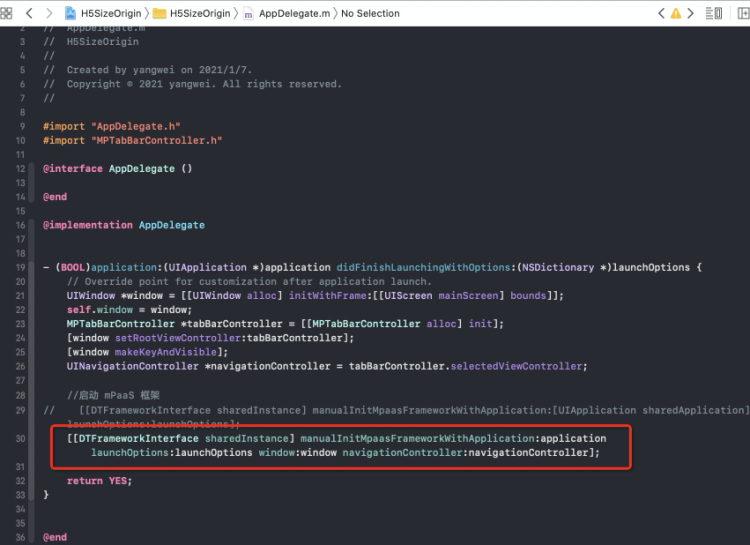Click the yellow warning triangle icon
The height and width of the screenshot is (545, 750).
[x=675, y=13]
